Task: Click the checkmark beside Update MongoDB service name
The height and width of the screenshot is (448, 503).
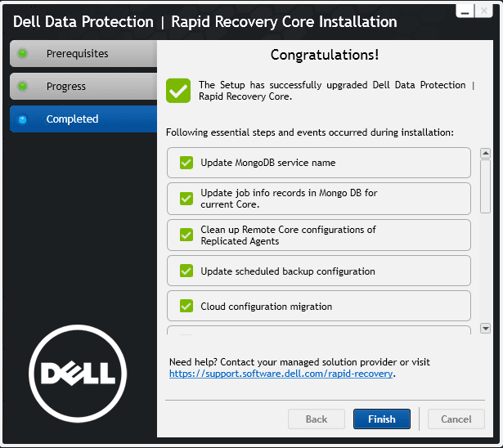Action: click(x=186, y=163)
